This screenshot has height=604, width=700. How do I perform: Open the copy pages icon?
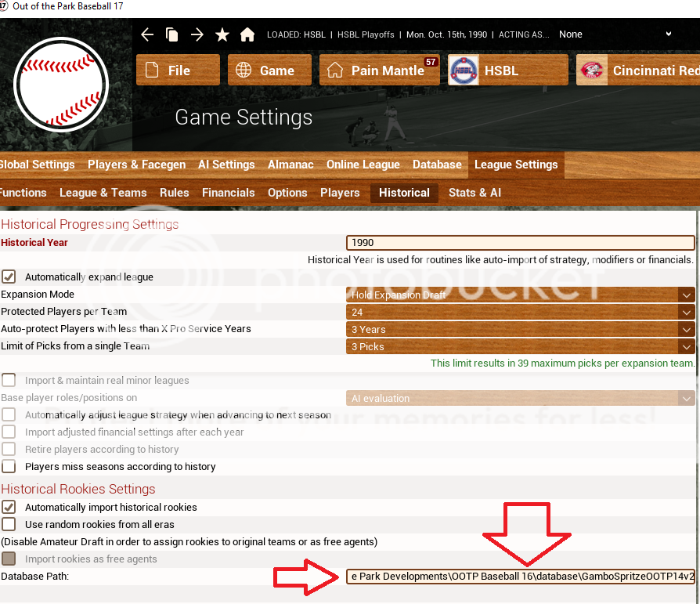(x=172, y=34)
